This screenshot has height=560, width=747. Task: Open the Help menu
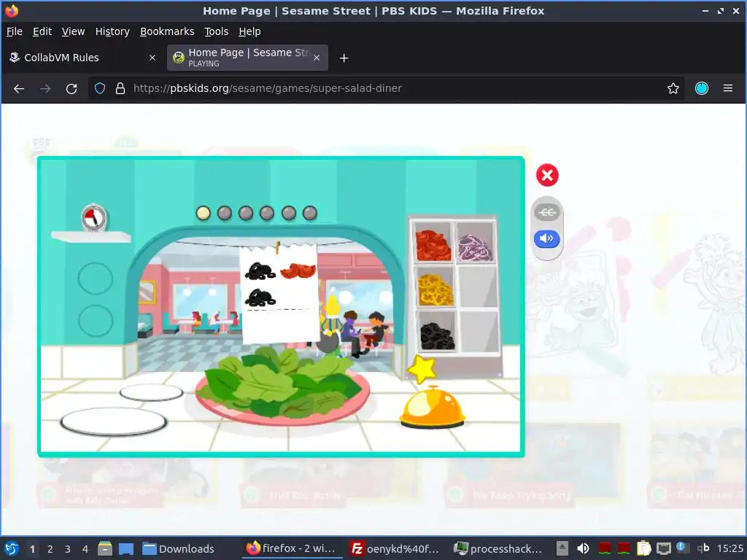pyautogui.click(x=249, y=31)
